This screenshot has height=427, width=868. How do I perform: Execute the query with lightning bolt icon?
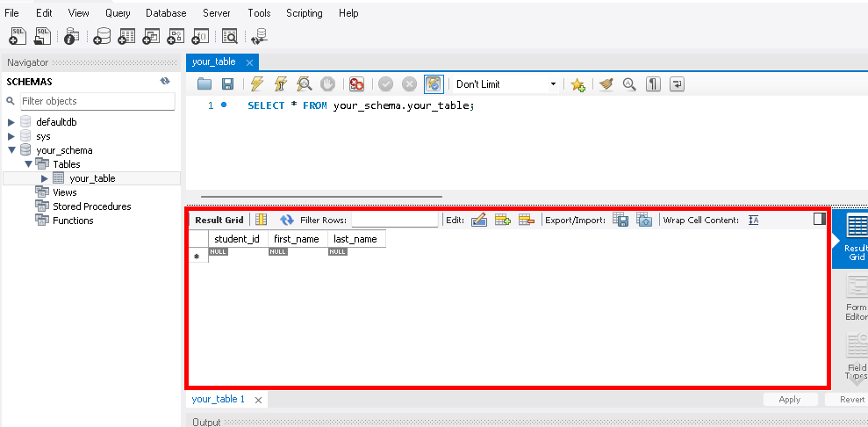pos(257,84)
